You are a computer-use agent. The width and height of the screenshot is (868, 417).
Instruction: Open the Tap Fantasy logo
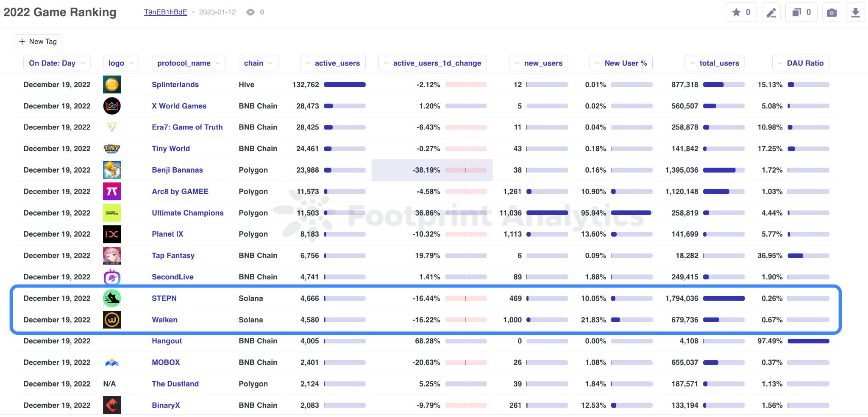pos(112,255)
